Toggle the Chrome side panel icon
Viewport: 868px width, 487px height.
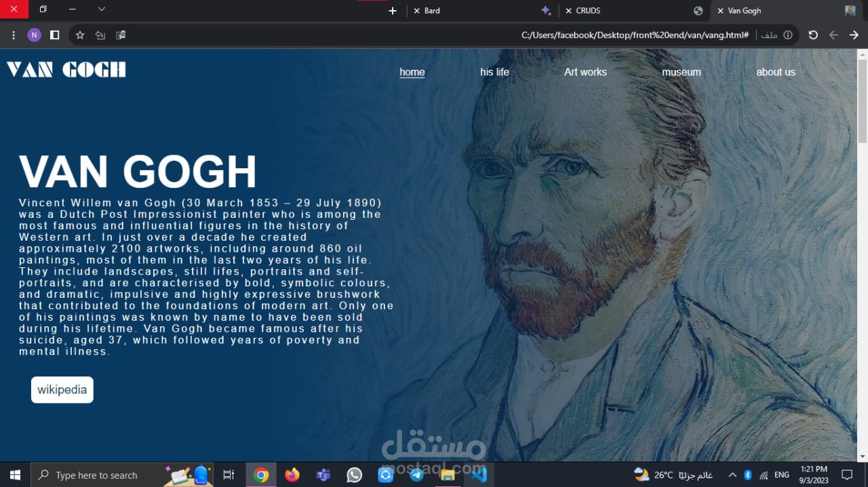click(55, 35)
